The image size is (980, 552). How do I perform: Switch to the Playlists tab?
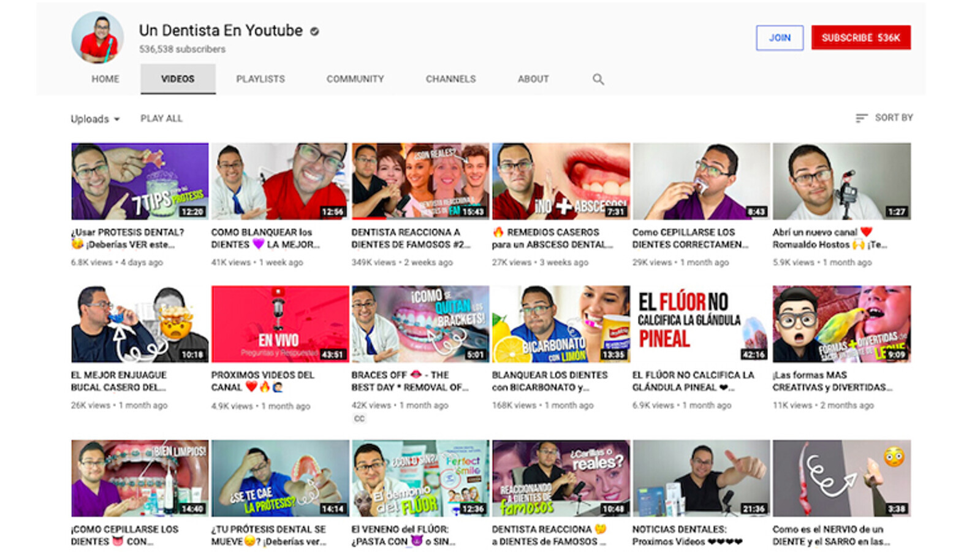260,79
